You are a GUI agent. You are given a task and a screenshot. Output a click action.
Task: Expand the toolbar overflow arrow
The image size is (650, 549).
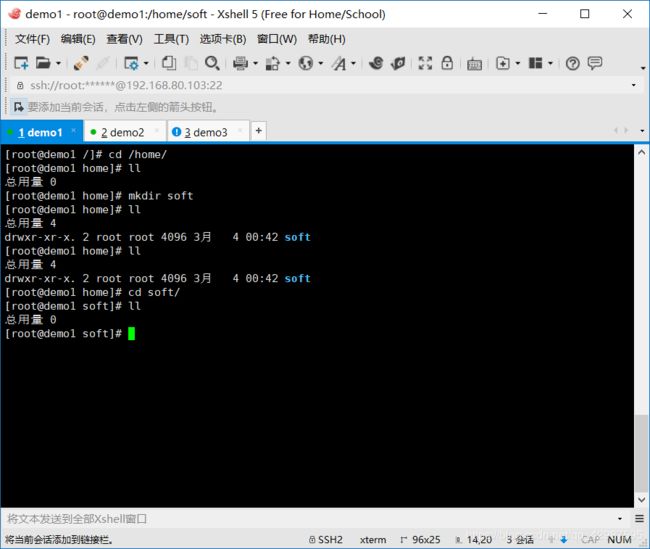tap(643, 68)
